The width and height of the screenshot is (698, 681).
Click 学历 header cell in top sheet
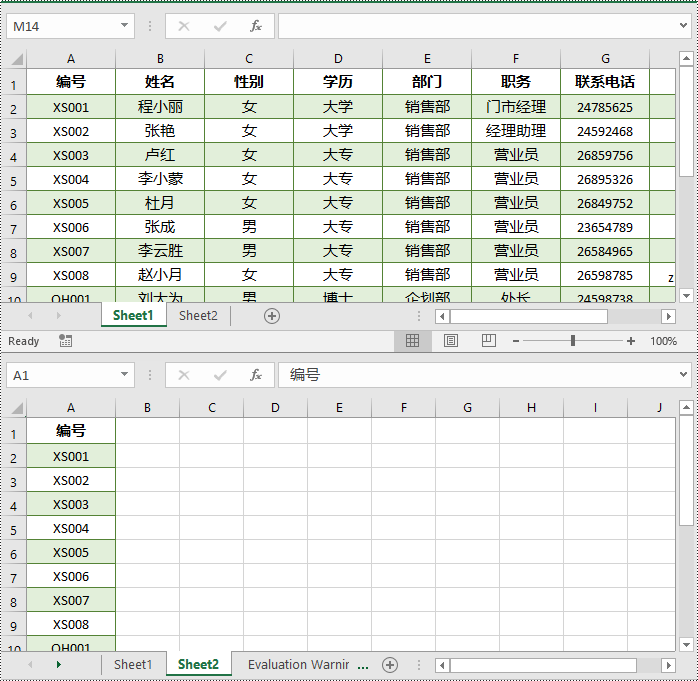click(338, 82)
